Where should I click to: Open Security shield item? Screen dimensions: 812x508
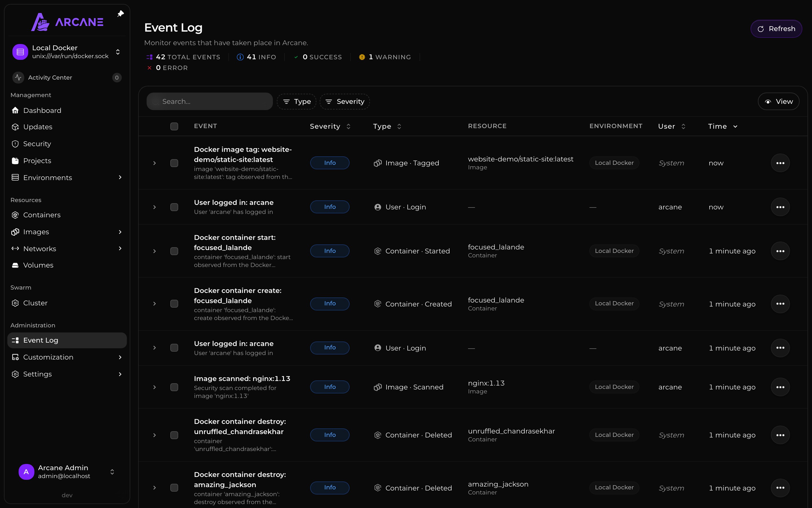[x=67, y=144]
